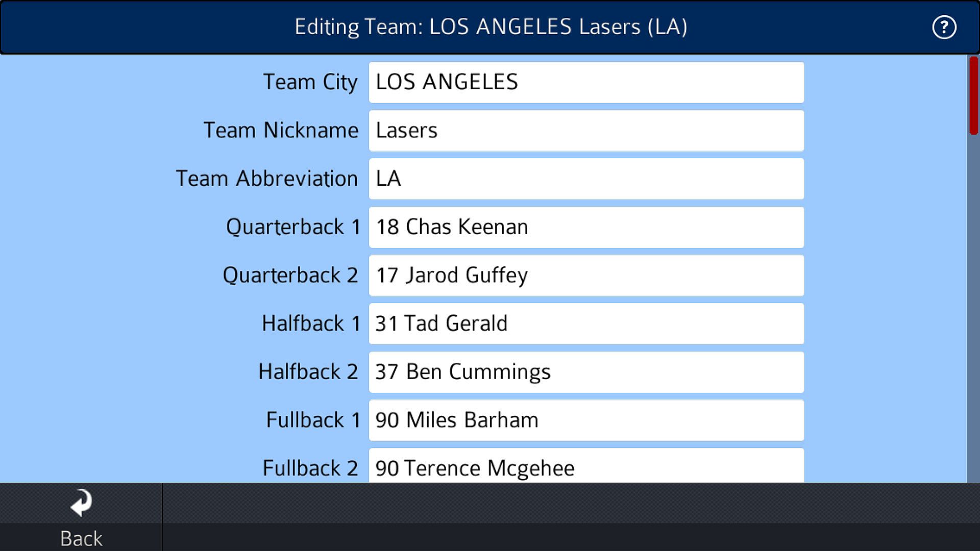Edit the Team City field
This screenshot has width=980, height=551.
coord(586,82)
